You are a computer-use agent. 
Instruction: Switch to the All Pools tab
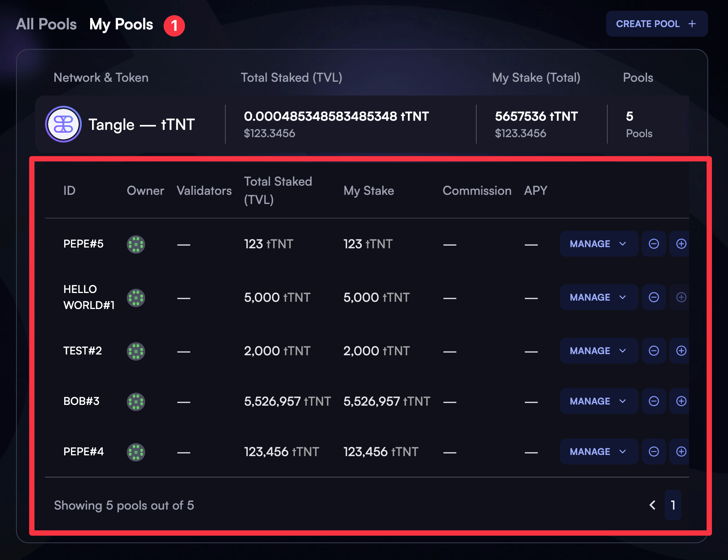(x=46, y=24)
